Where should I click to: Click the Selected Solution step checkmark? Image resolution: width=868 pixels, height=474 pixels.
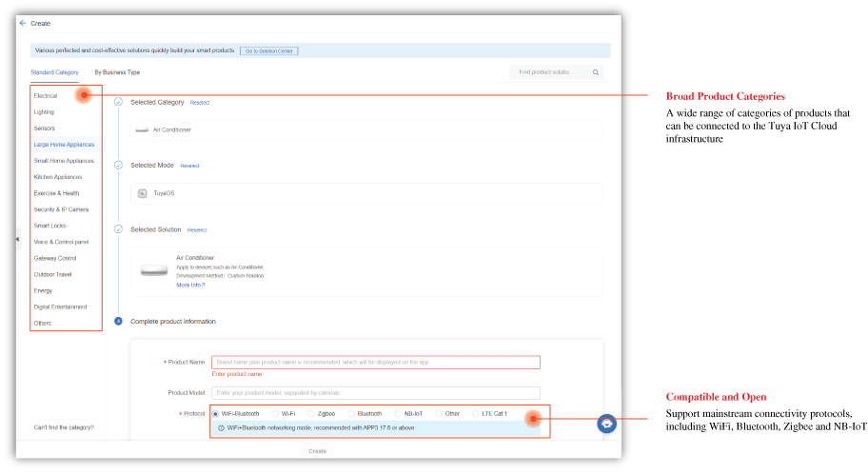click(118, 229)
